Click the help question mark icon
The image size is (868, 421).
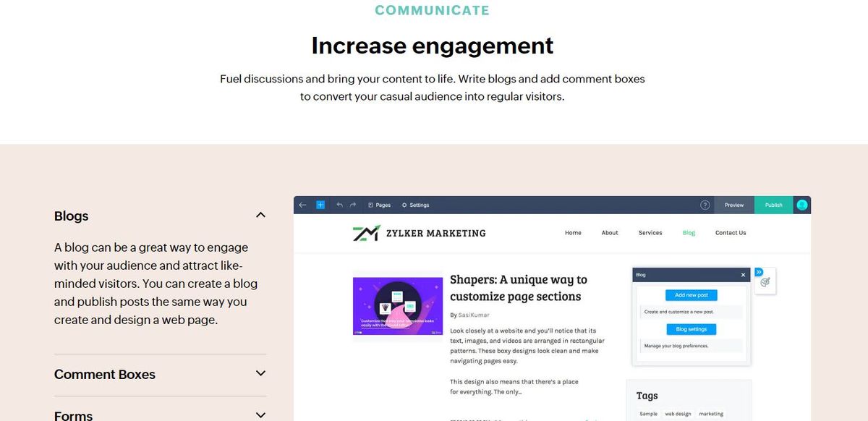pos(705,205)
